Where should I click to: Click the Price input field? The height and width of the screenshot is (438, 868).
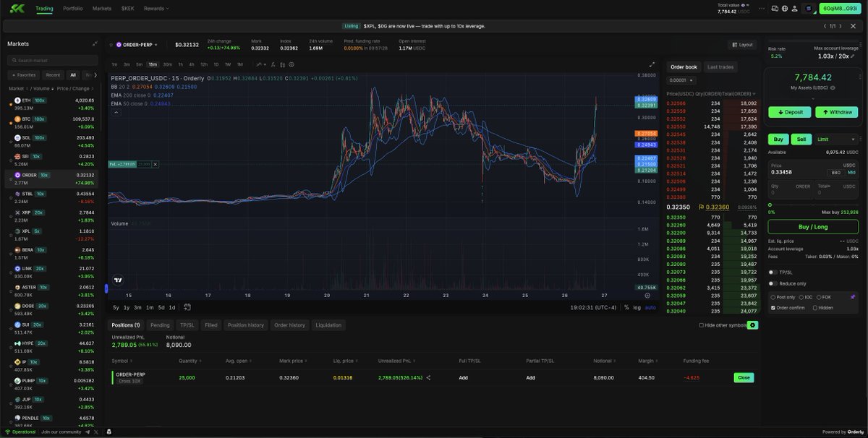[813, 168]
